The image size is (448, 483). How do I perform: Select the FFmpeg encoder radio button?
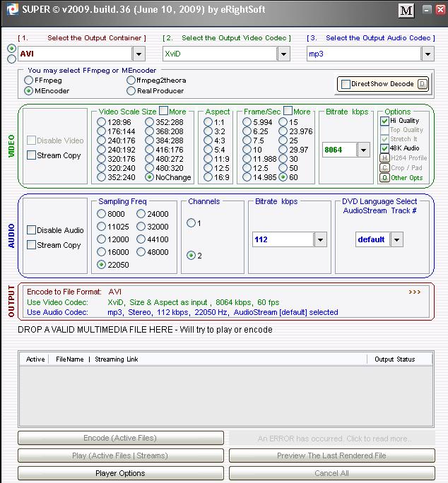tap(28, 80)
